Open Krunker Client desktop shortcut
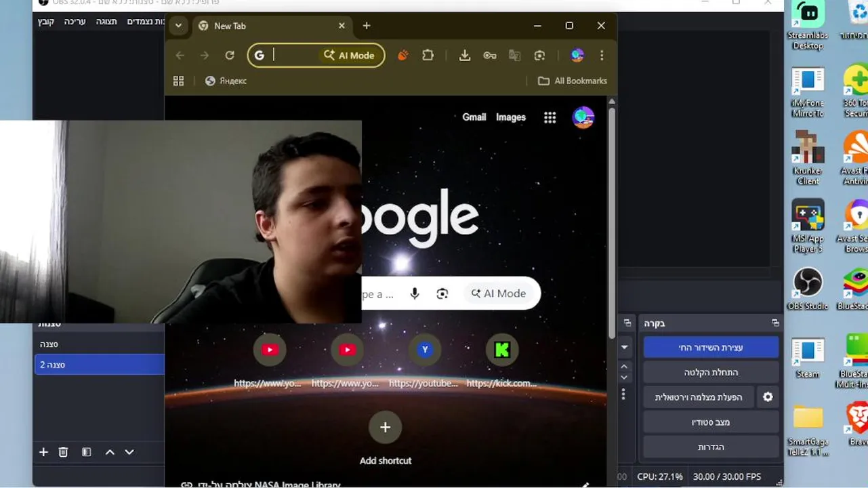The height and width of the screenshot is (488, 868). coord(808,157)
